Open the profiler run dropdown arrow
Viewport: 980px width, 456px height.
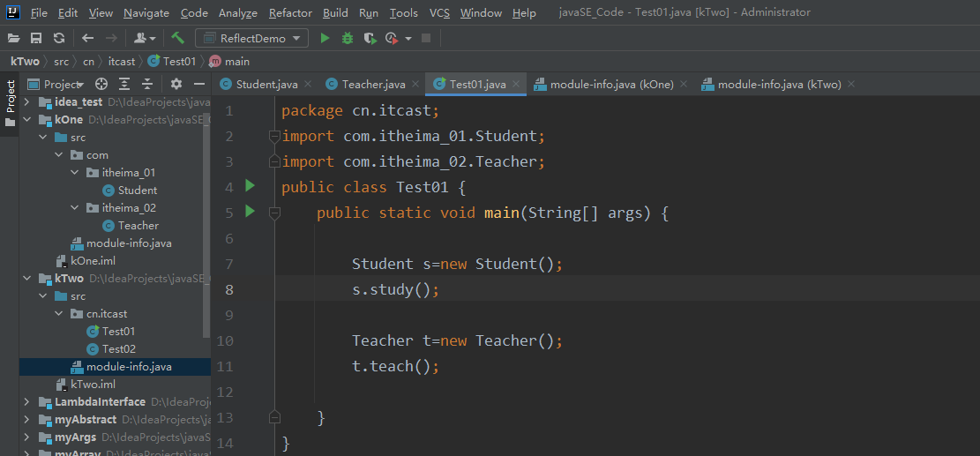point(408,39)
